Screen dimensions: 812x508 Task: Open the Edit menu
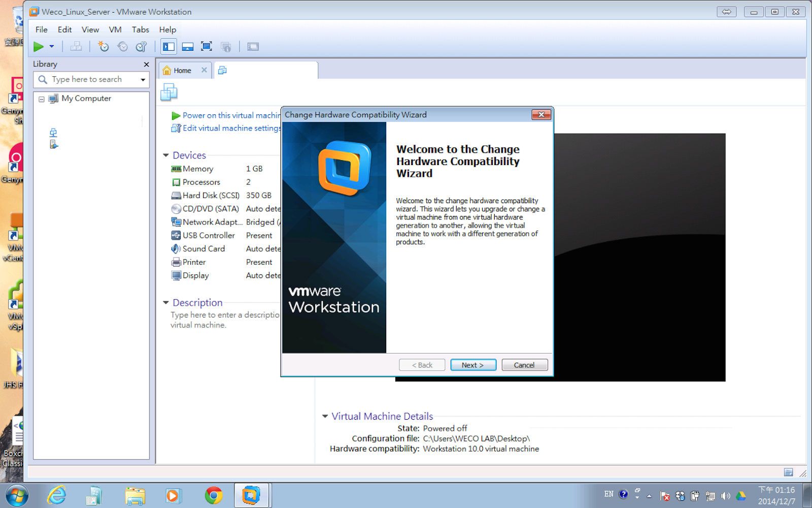64,29
